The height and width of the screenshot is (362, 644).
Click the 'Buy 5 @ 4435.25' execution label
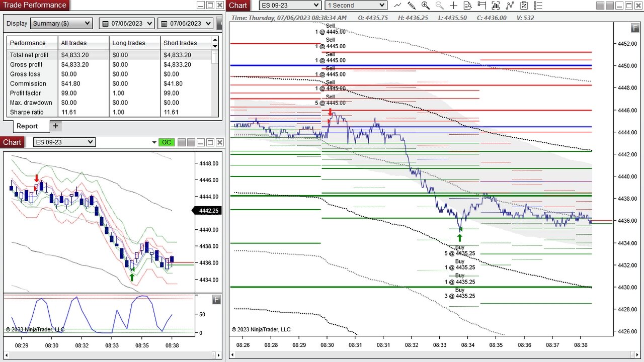coord(460,250)
